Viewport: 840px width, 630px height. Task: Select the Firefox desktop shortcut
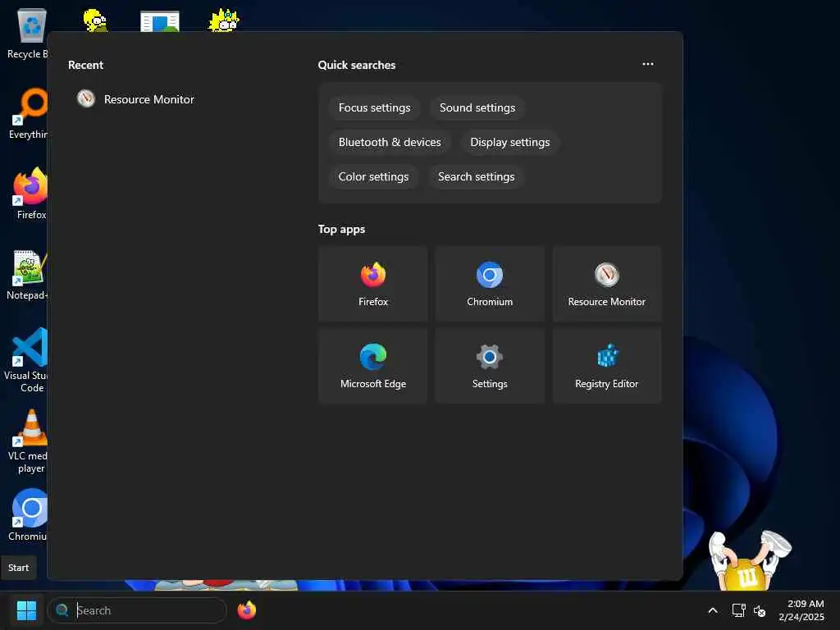click(30, 194)
